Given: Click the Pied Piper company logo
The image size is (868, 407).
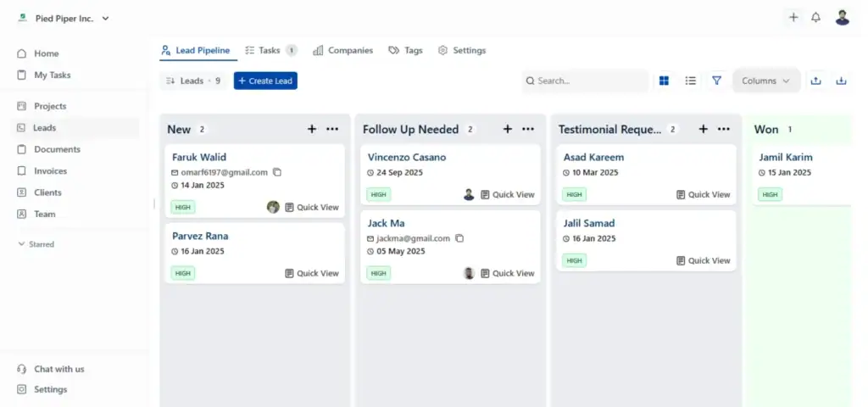Looking at the screenshot, I should (x=22, y=19).
